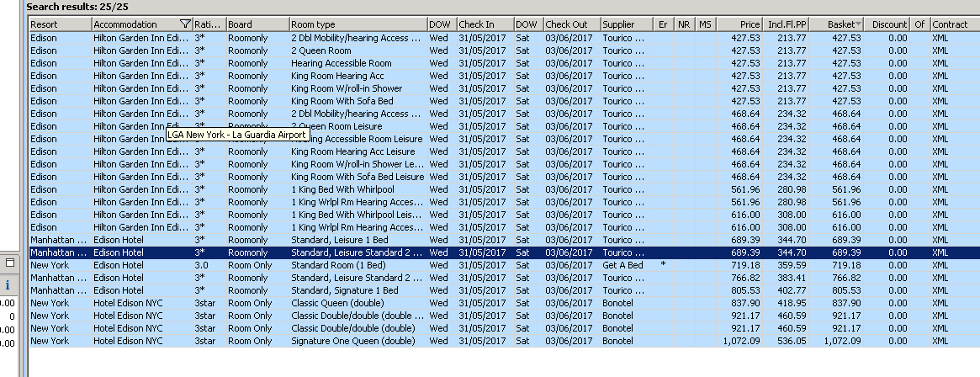The width and height of the screenshot is (980, 377).
Task: Click the NR column header
Action: point(685,24)
